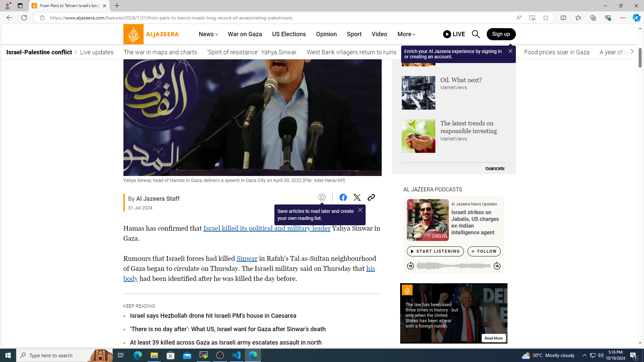This screenshot has height=362, width=644.
Task: Open podcast thumbnail image
Action: (x=427, y=220)
